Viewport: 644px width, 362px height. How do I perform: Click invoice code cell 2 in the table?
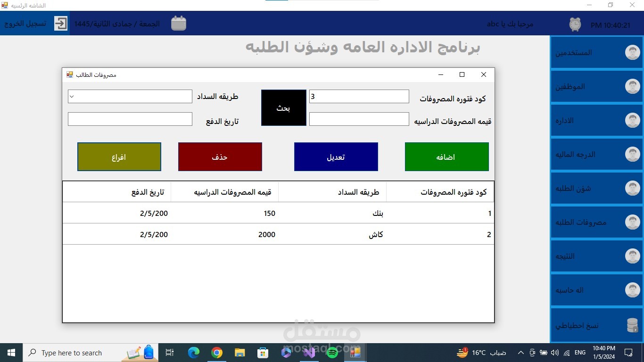pos(440,234)
